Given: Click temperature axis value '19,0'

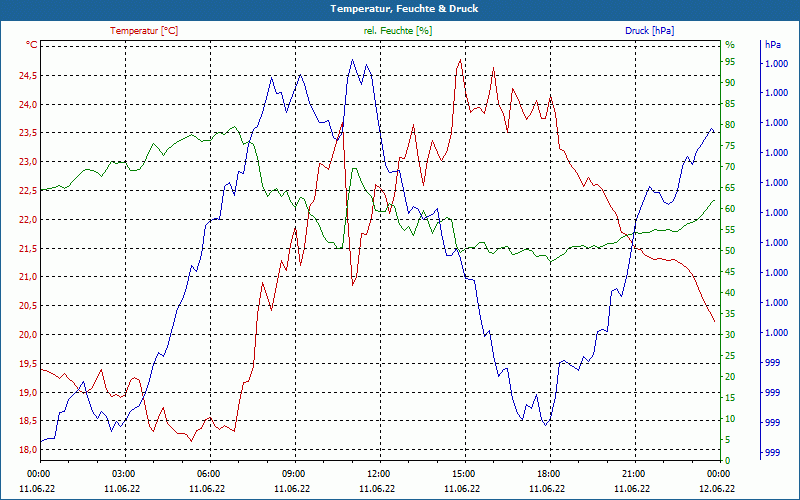Looking at the screenshot, I should (28, 392).
